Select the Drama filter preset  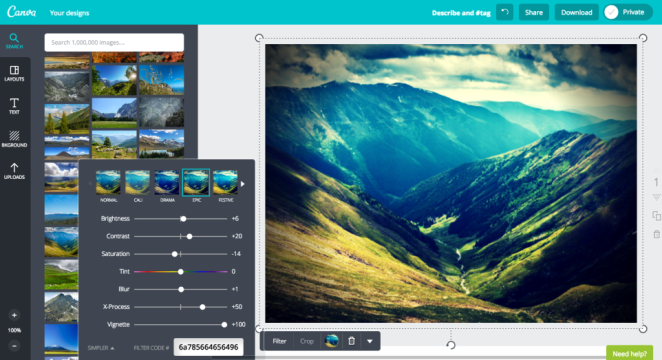point(167,186)
